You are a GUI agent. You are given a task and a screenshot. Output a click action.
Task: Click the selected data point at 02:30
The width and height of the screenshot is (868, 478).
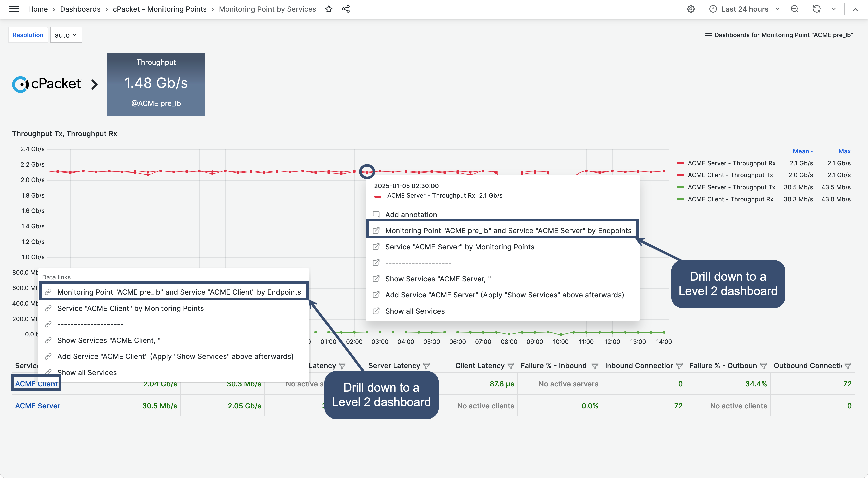point(367,172)
